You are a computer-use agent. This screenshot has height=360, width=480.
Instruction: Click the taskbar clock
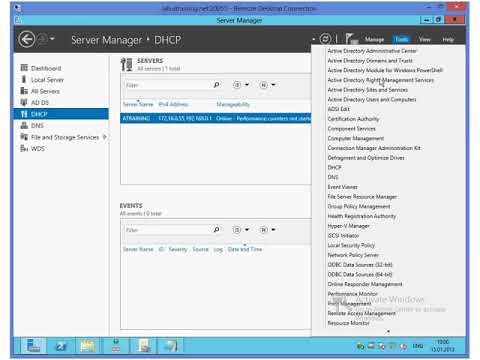pyautogui.click(x=443, y=346)
